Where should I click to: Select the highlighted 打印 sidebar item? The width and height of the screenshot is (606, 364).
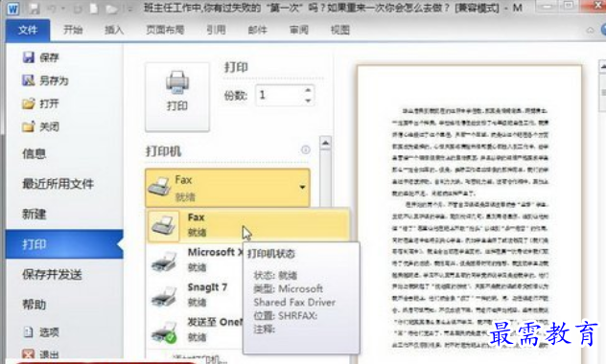coord(64,244)
